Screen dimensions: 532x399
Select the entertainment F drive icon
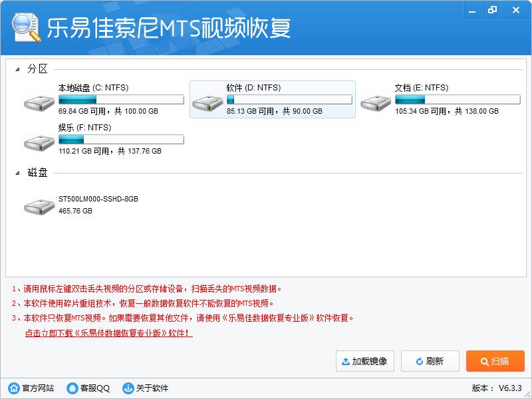(x=39, y=143)
